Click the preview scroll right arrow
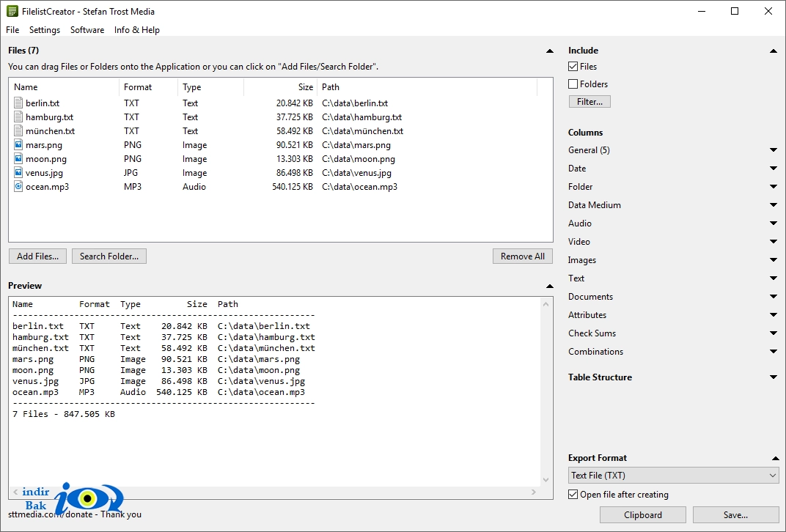The width and height of the screenshot is (786, 532). click(533, 492)
